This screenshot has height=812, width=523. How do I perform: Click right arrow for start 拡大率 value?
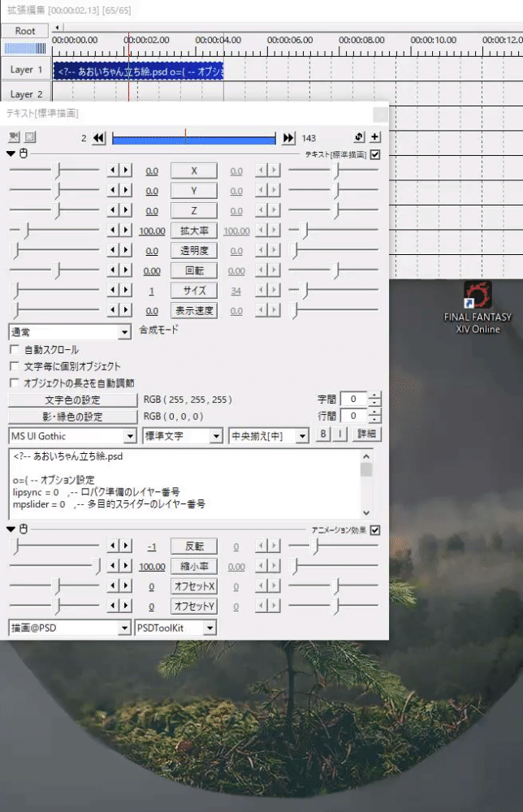coord(126,230)
